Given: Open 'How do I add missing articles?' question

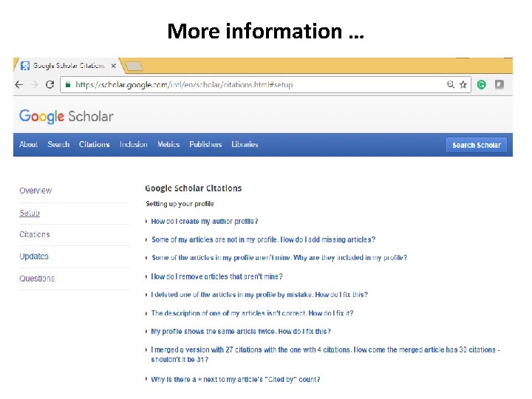Looking at the screenshot, I should pyautogui.click(x=263, y=239).
